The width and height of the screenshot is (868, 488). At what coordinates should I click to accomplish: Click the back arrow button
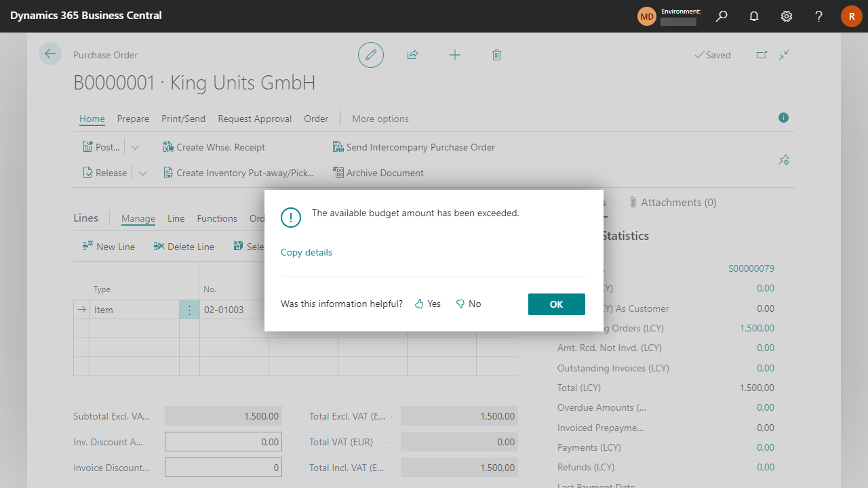click(x=50, y=54)
